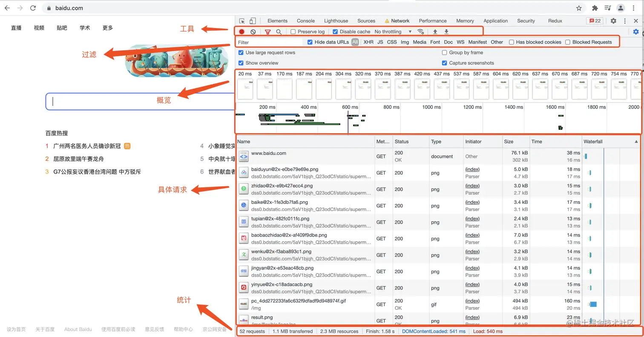This screenshot has width=644, height=337.
Task: Filter requests by XHR type
Action: pos(368,42)
